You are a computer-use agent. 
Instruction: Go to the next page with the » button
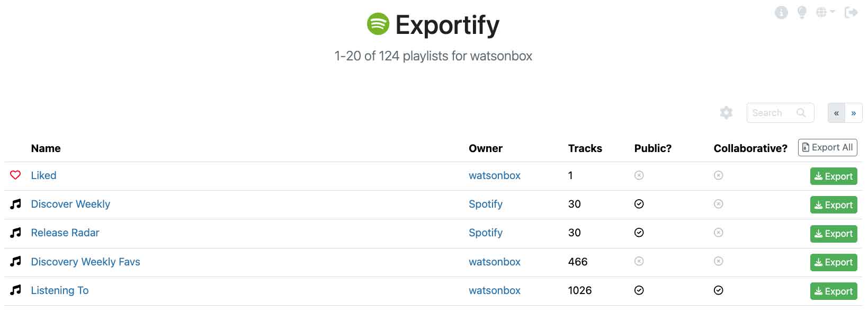point(853,113)
